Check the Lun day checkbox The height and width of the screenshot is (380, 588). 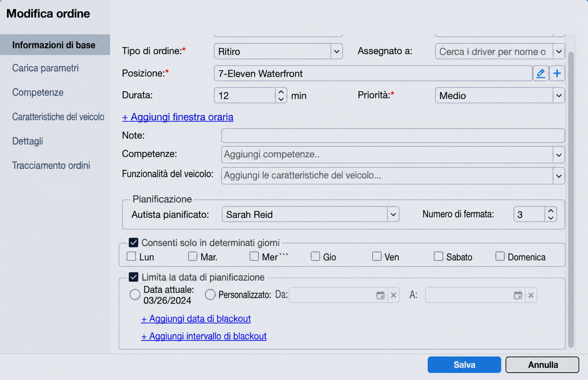131,256
